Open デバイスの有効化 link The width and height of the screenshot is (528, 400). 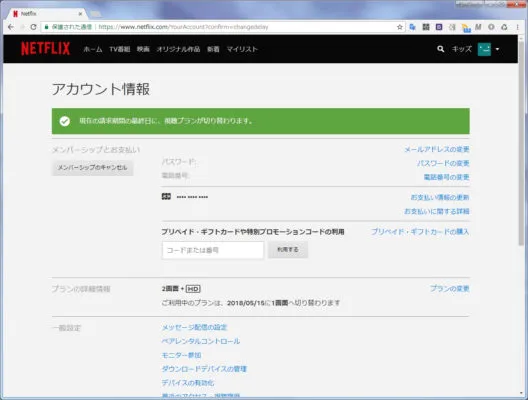click(188, 383)
